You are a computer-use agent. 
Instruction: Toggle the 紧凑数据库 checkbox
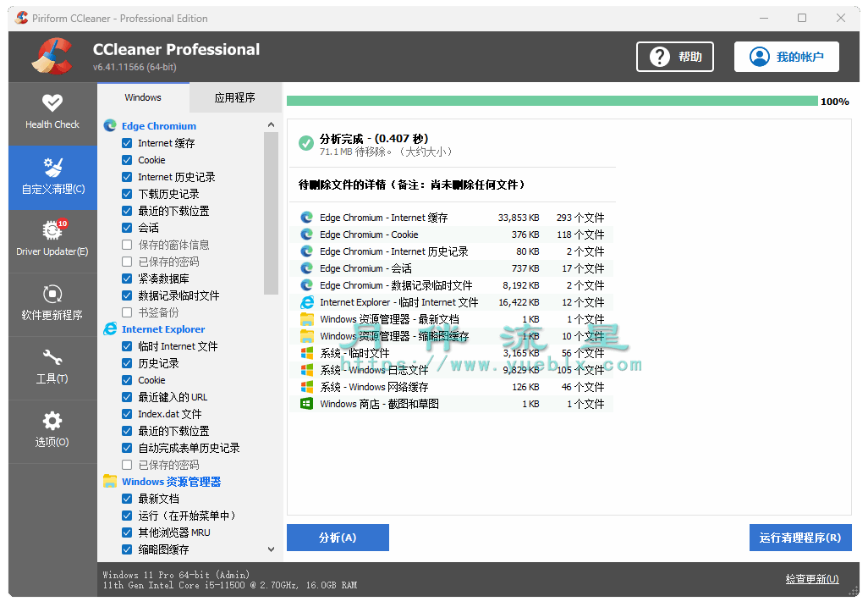point(127,279)
